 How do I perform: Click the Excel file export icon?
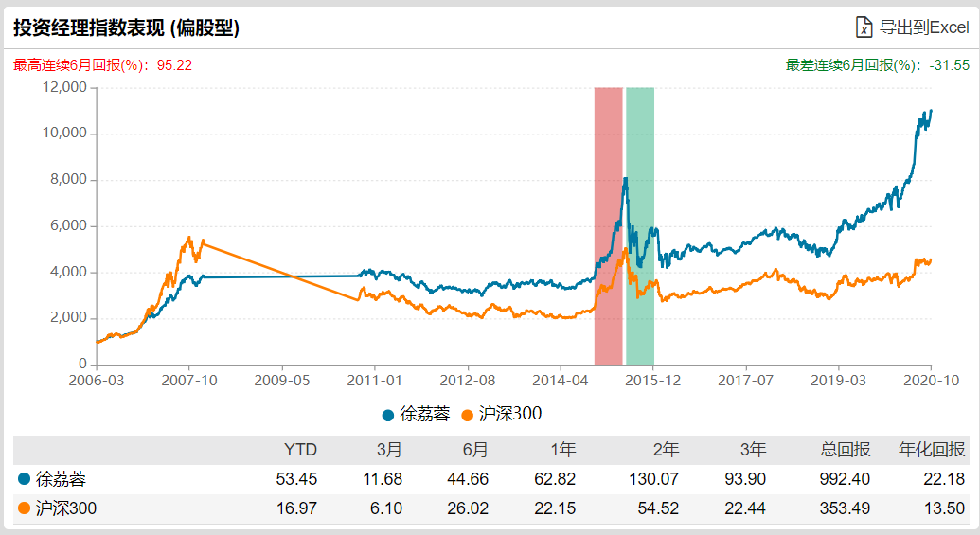click(864, 27)
